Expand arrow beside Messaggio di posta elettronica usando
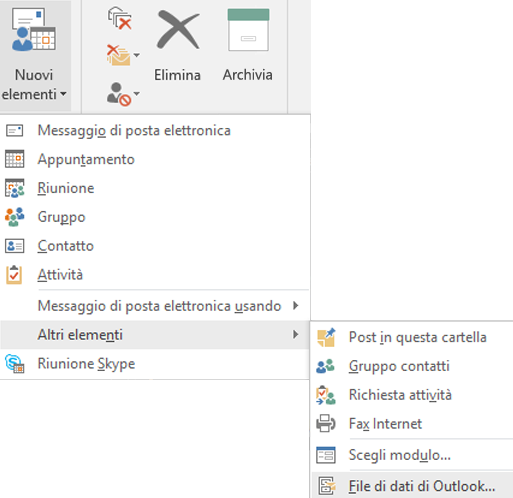This screenshot has width=513, height=498. pyautogui.click(x=295, y=305)
